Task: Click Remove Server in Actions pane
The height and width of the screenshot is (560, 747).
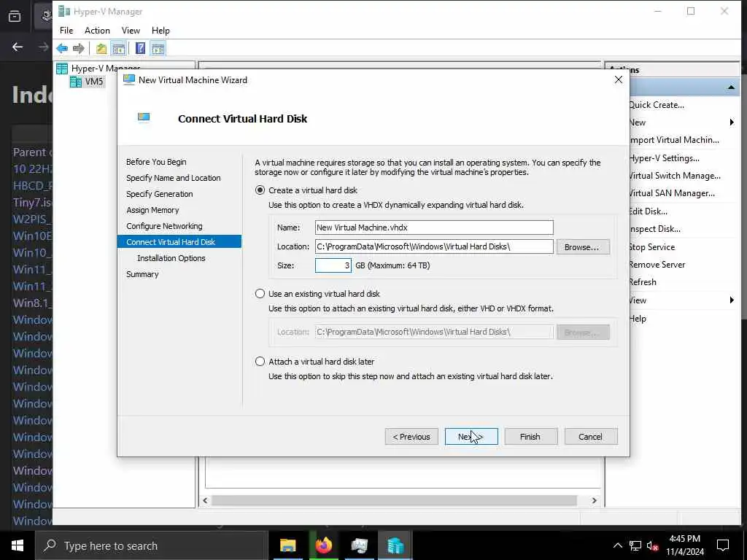Action: click(x=657, y=265)
